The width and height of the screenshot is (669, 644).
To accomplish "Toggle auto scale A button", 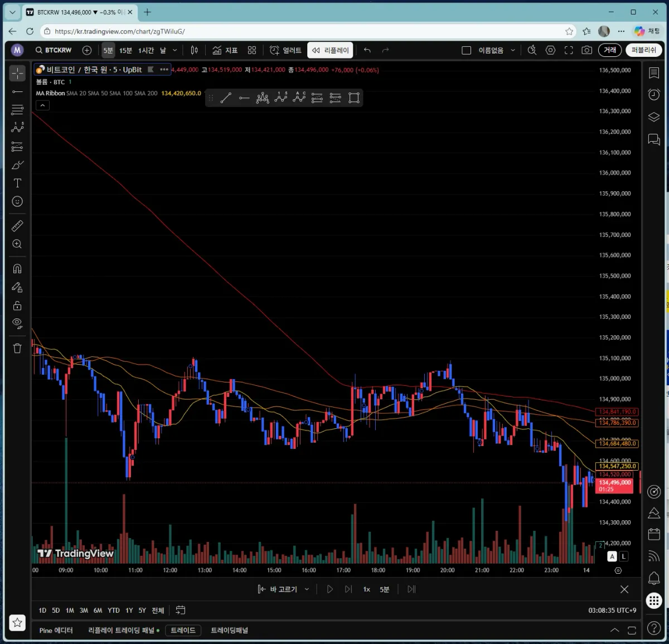I will pos(612,556).
